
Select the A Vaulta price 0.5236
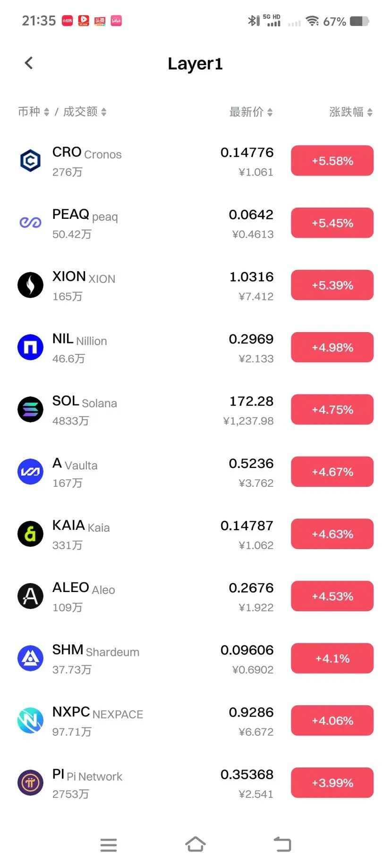coord(251,464)
